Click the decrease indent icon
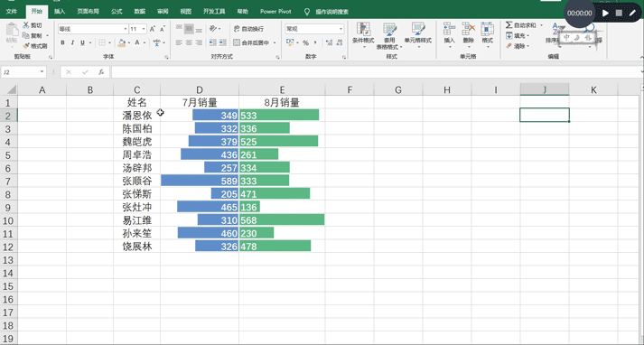Screen dimensions: 644x345 (213, 42)
